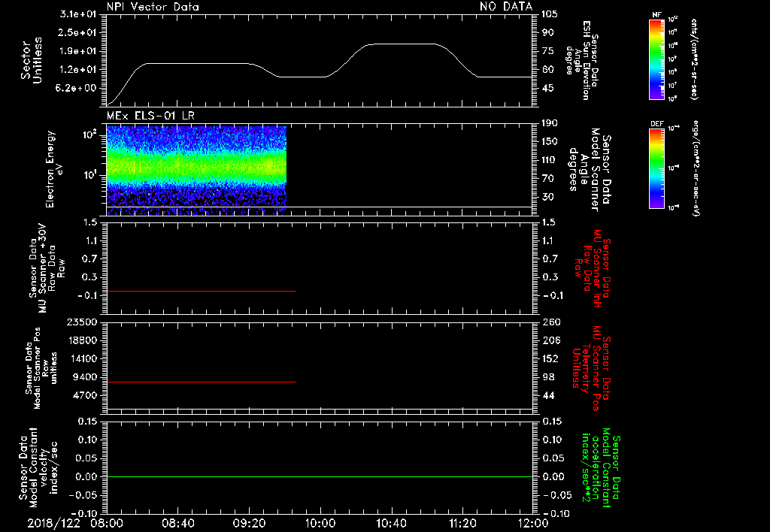Click the '70' scanner angle tick
This screenshot has width=770, height=532.
coord(548,179)
